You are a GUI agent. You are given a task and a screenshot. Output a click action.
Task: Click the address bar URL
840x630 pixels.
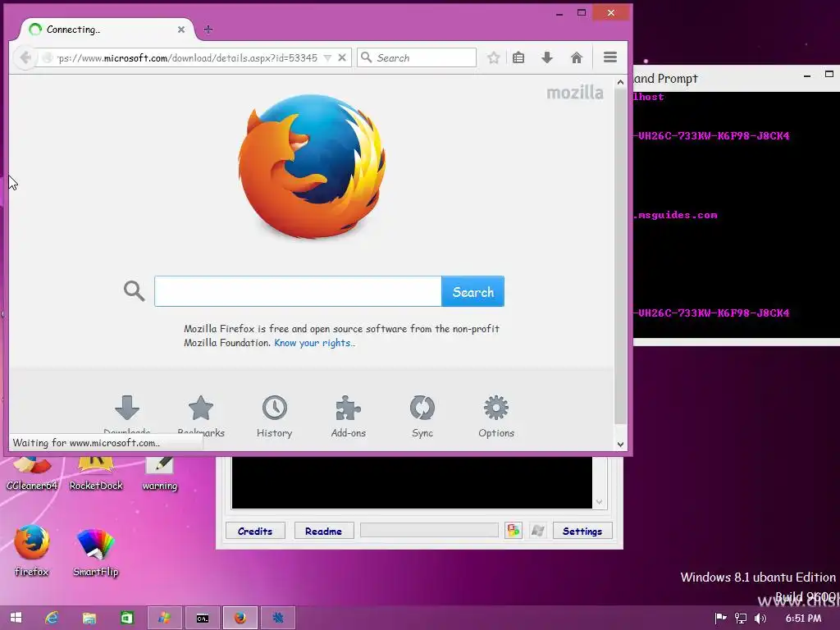(x=187, y=58)
